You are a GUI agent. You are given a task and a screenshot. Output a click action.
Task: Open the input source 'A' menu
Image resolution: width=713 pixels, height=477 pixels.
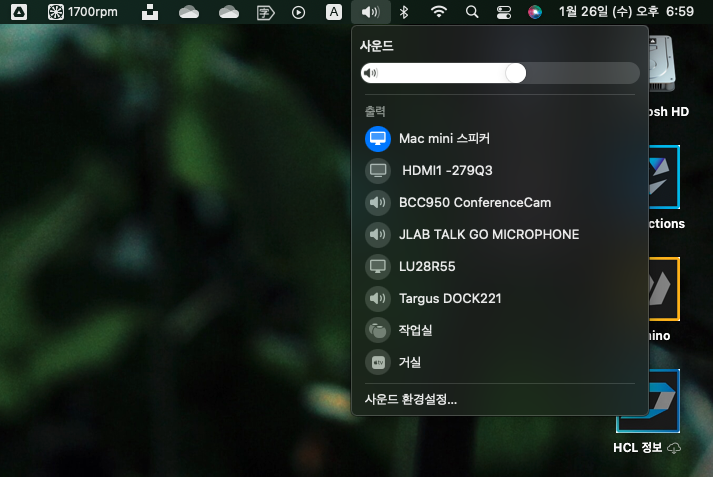334,12
